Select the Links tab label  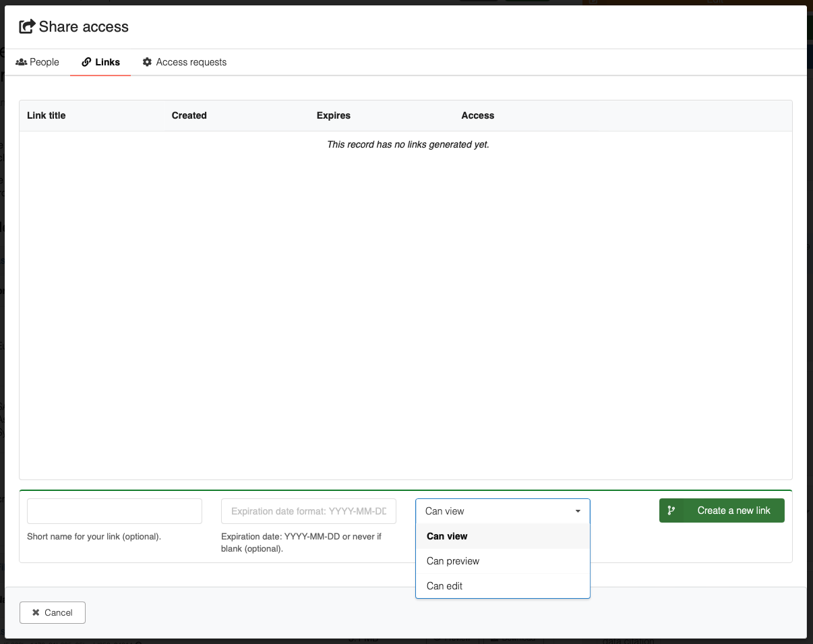pyautogui.click(x=107, y=62)
